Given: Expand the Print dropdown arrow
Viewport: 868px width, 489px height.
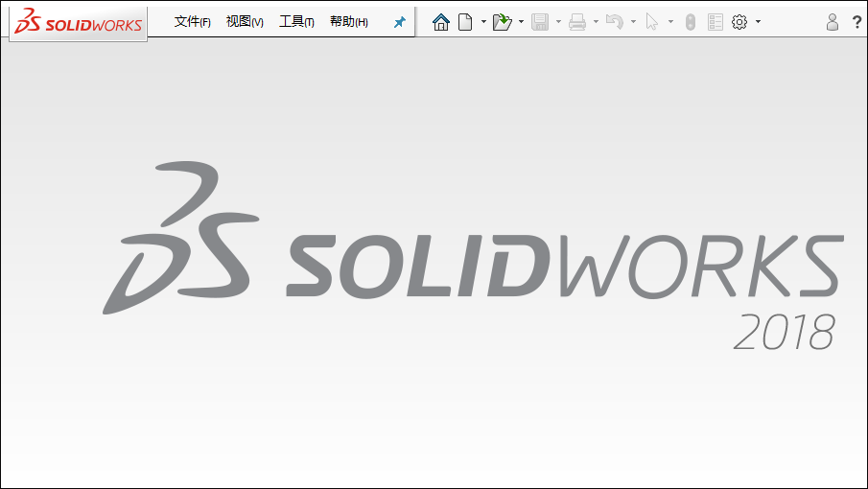Looking at the screenshot, I should [596, 22].
